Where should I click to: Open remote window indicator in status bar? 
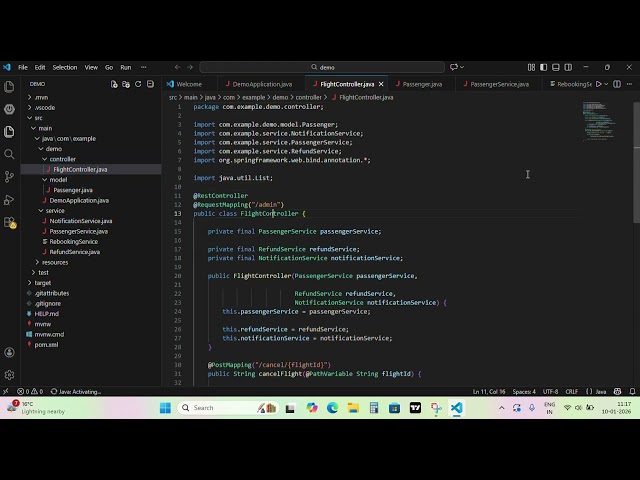tap(6, 391)
